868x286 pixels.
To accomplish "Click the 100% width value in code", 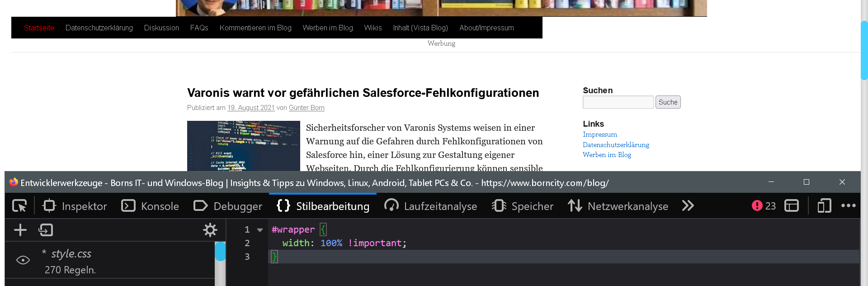I will click(331, 243).
